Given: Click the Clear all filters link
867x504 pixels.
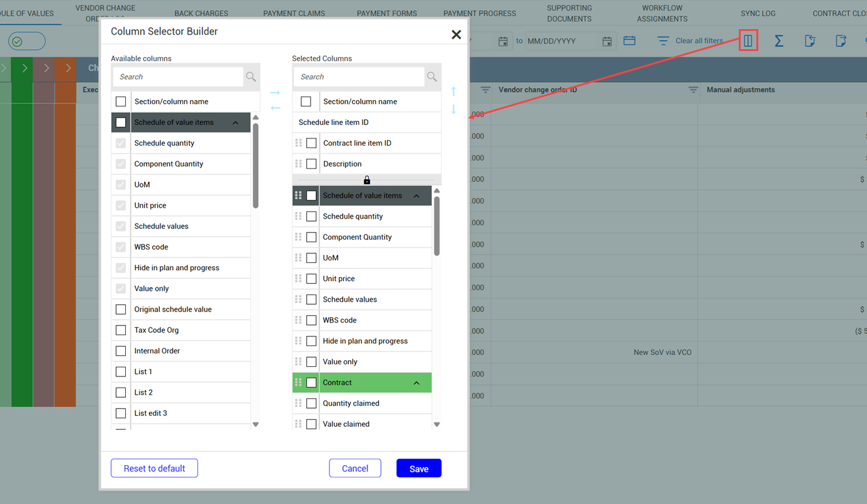Looking at the screenshot, I should point(699,41).
